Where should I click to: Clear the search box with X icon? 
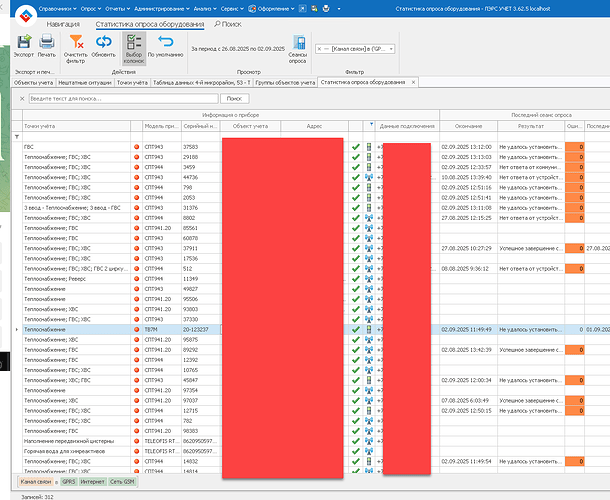pos(22,98)
